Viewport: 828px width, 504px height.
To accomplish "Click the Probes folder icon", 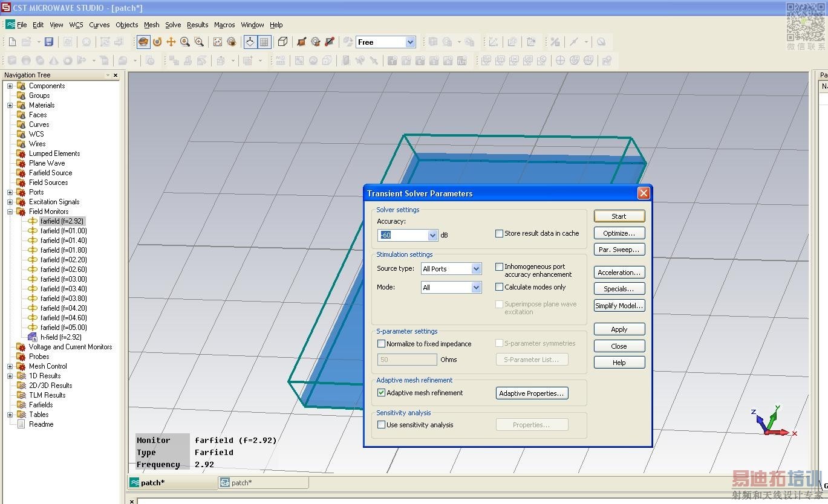I will click(x=21, y=357).
